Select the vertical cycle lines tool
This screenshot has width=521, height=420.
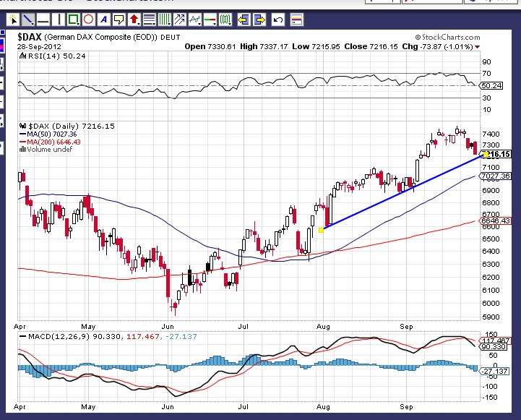pos(164,20)
